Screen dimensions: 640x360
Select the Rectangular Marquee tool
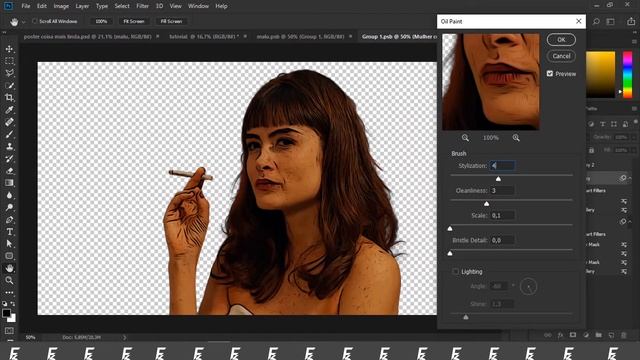tap(9, 61)
